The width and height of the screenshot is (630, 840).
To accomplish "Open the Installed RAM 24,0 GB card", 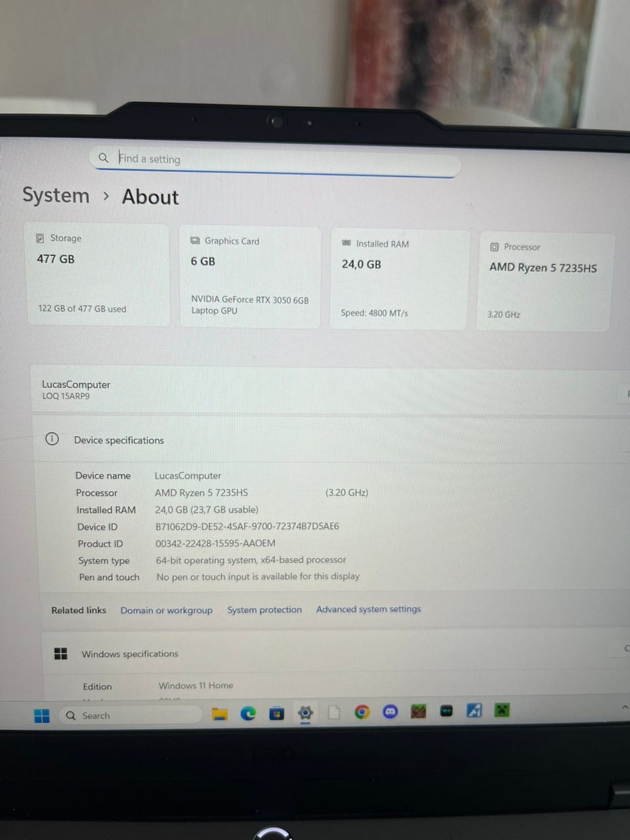I will coord(400,279).
